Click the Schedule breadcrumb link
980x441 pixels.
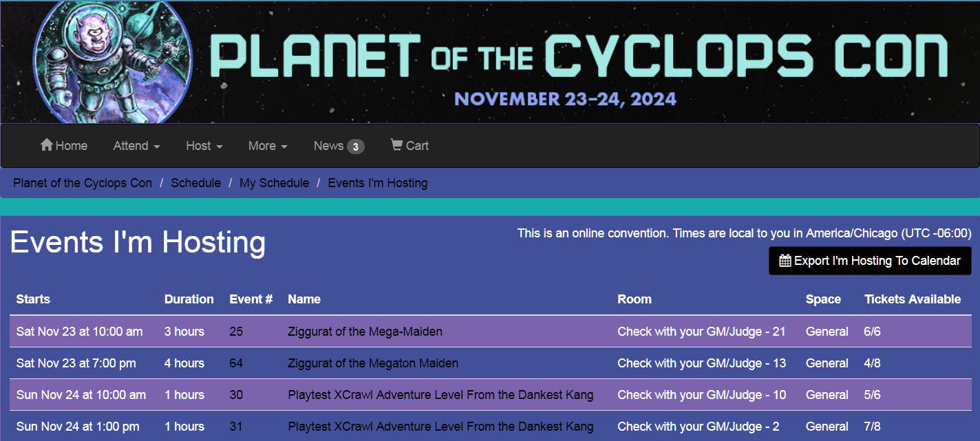[x=195, y=183]
